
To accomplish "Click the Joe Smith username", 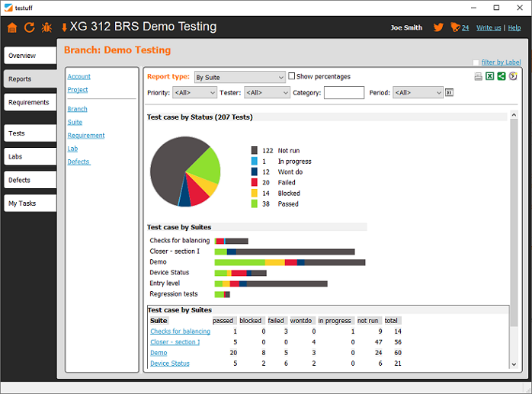I will [x=406, y=28].
